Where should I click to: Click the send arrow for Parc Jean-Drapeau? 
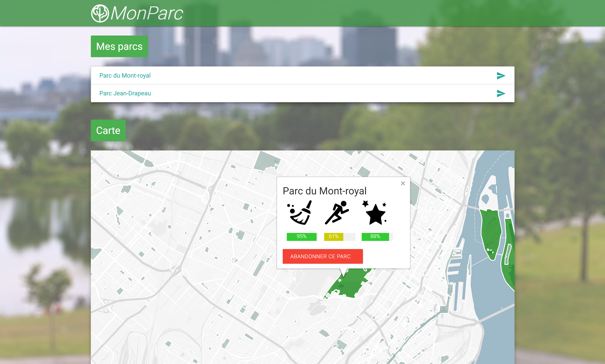(500, 93)
